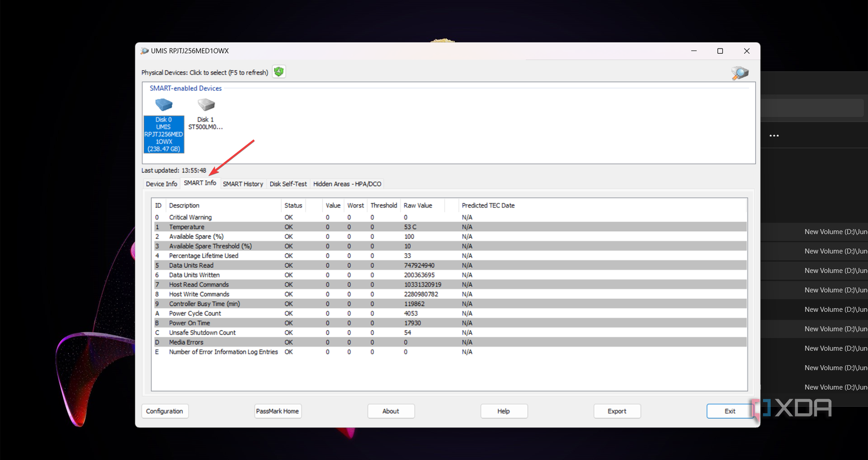Select the Data Units Read row
Screen dimensions: 868x460
[x=449, y=266]
